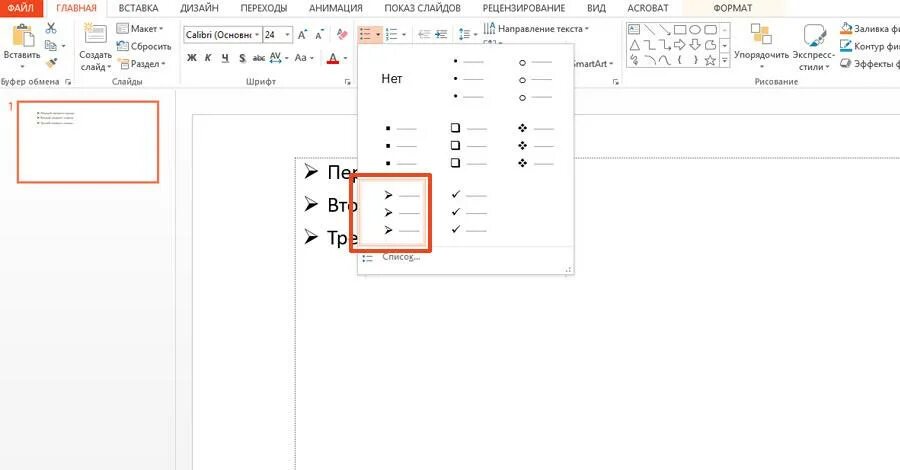Click the Создать слайд icon
The image size is (900, 470).
coord(95,34)
